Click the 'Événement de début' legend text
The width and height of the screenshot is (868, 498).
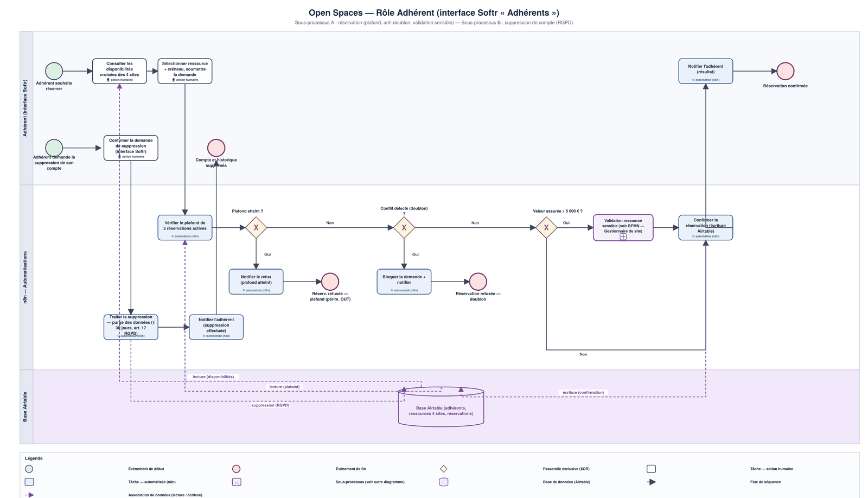[146, 469]
